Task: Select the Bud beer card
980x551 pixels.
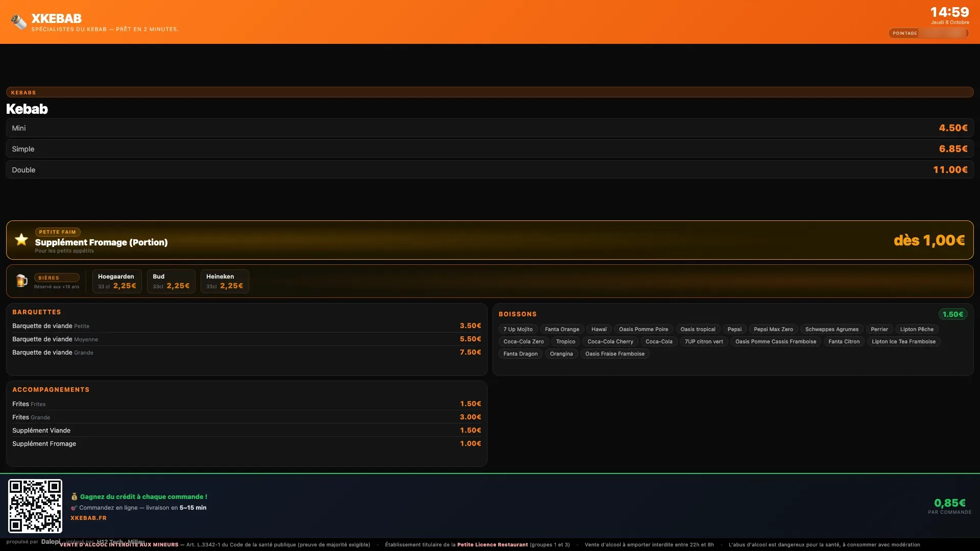Action: tap(171, 281)
